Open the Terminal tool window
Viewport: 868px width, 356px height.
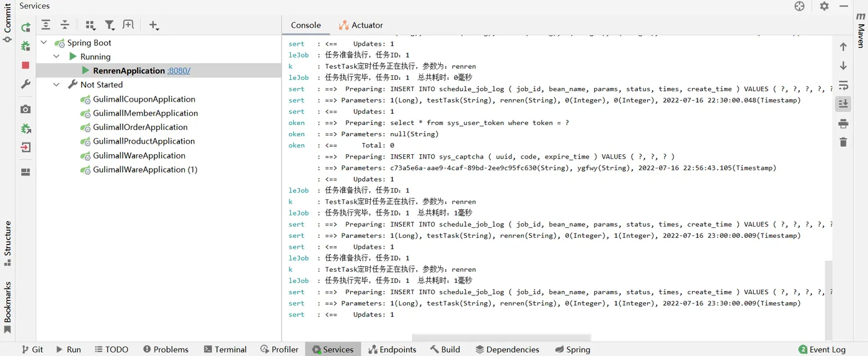225,349
